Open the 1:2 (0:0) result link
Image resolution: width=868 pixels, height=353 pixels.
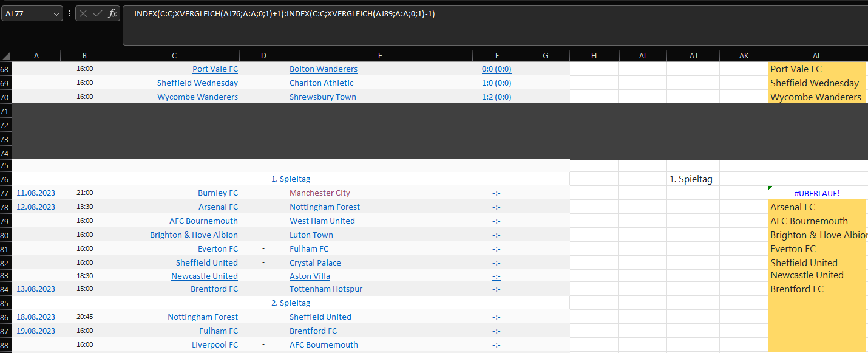(497, 97)
